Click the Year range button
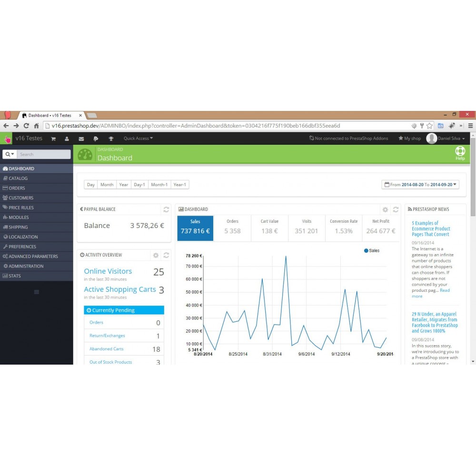Viewport: 476px width, 476px height. (124, 185)
